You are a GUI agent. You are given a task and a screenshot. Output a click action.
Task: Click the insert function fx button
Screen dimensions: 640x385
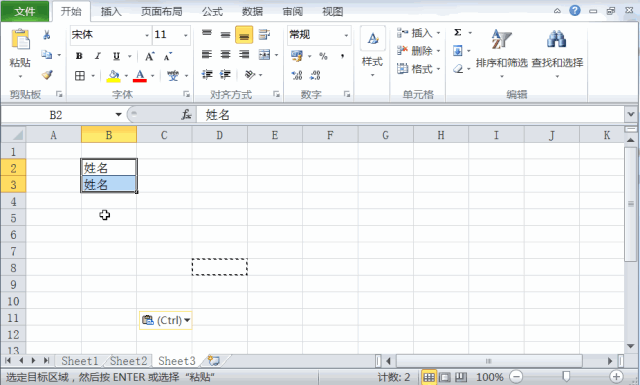tap(187, 115)
